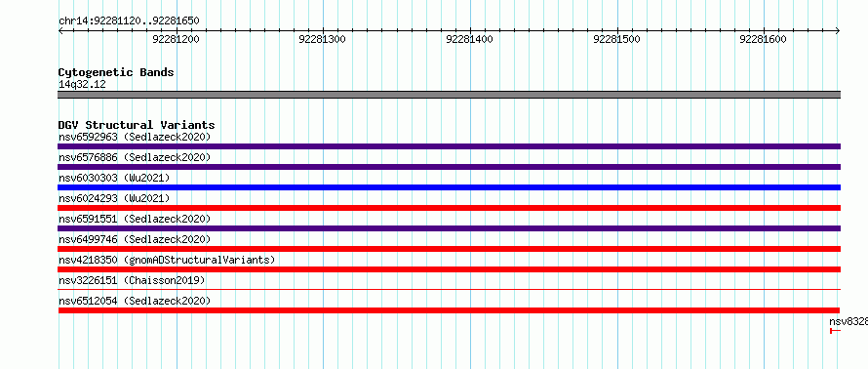Select the red bar under nsv6499746
Image resolution: width=868 pixels, height=369 pixels.
[x=449, y=249]
